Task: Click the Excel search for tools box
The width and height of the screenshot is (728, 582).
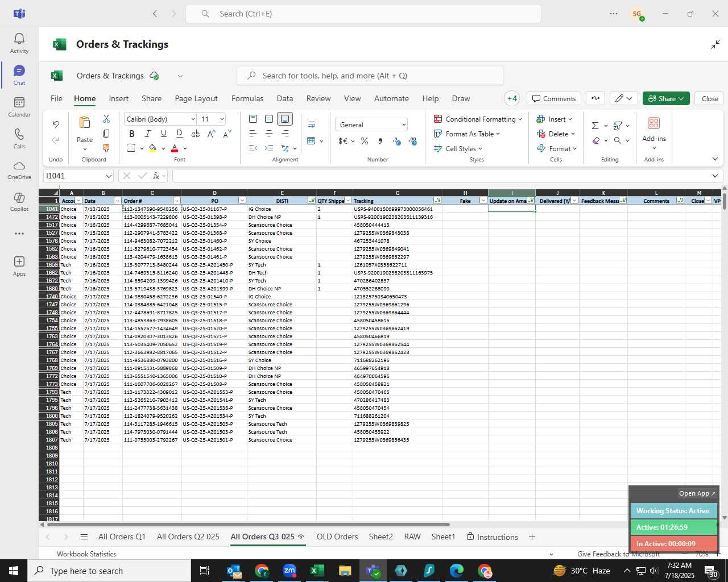Action: pos(370,76)
